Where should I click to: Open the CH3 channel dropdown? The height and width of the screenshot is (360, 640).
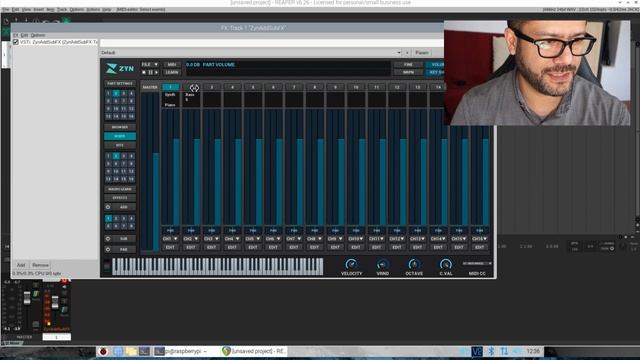(211, 238)
